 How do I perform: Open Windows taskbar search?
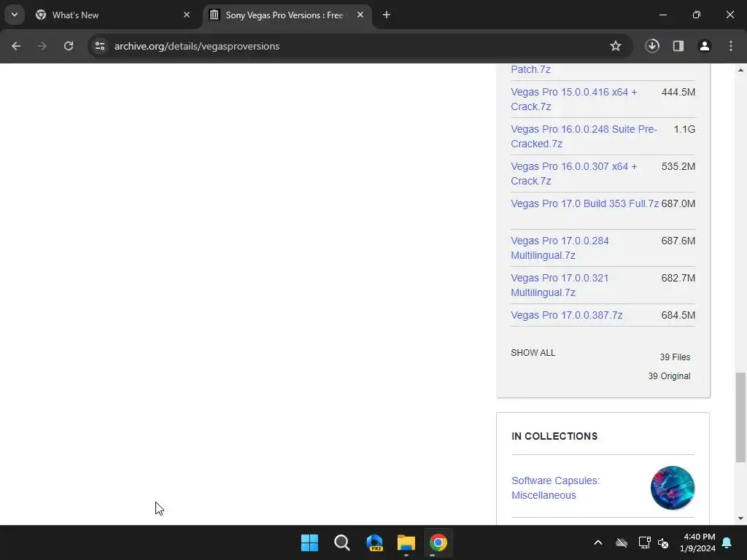click(342, 542)
